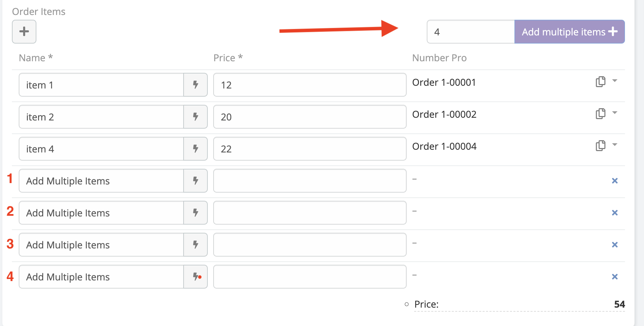
Task: Click the quantity field showing 4
Action: click(471, 32)
